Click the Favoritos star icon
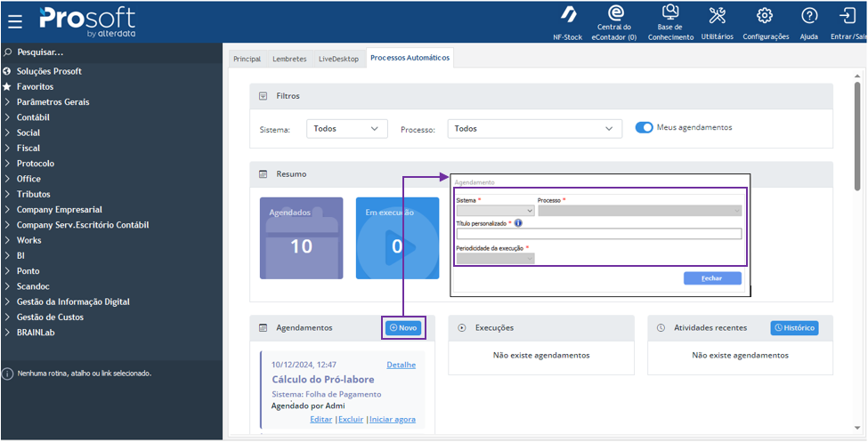Image resolution: width=868 pixels, height=442 pixels. (x=6, y=87)
